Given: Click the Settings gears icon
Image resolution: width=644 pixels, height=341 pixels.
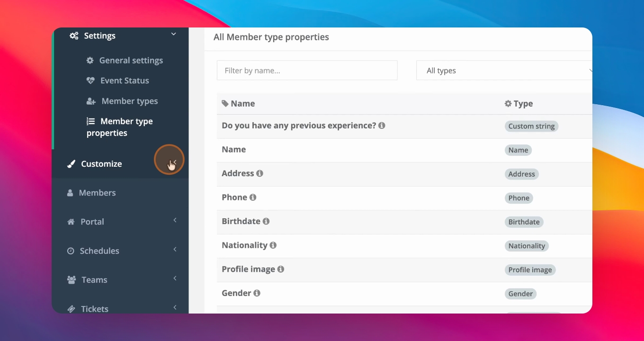Looking at the screenshot, I should point(74,36).
